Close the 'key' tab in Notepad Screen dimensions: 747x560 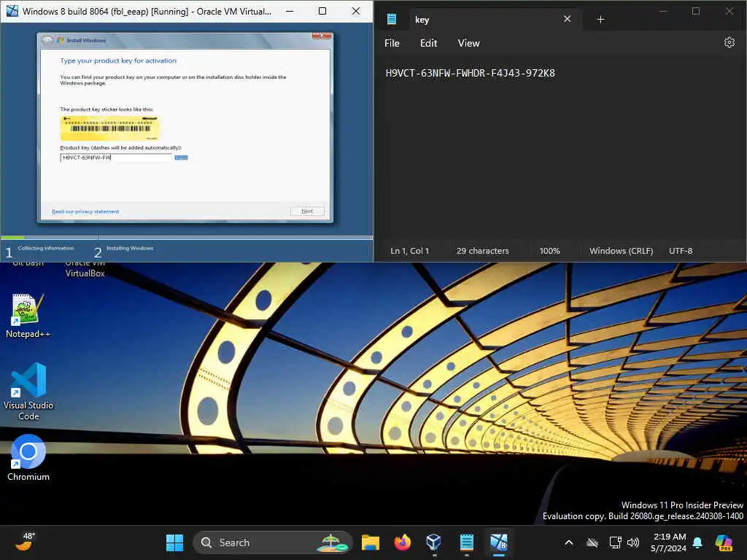[x=567, y=19]
